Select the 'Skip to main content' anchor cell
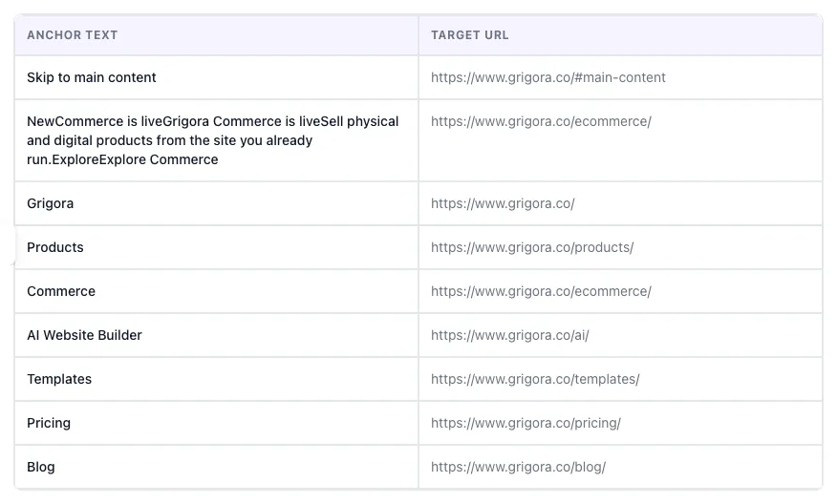Screen dimensions: 837x504 (x=216, y=77)
